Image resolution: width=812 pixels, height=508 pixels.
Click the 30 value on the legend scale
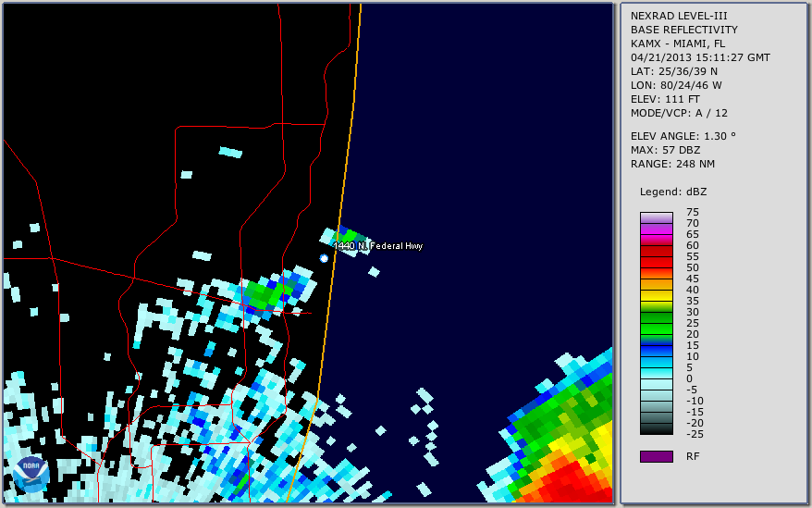[693, 312]
